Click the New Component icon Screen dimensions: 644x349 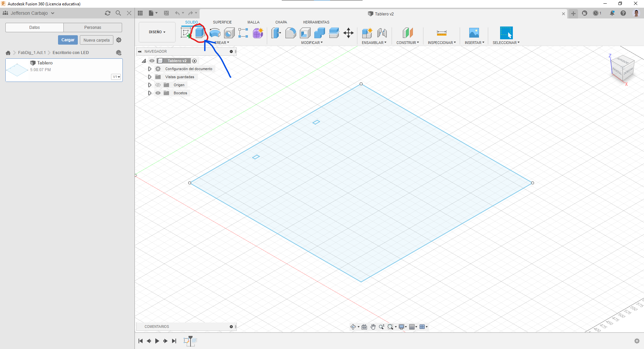click(367, 33)
